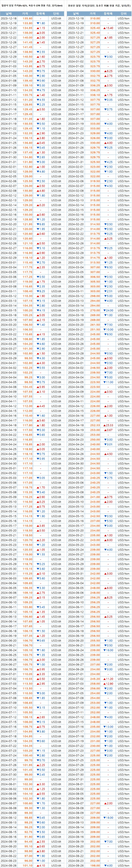This screenshot has height=868, width=132.
Task: Select the 135.60 price in the first iron ore row
Action: tap(27, 18)
